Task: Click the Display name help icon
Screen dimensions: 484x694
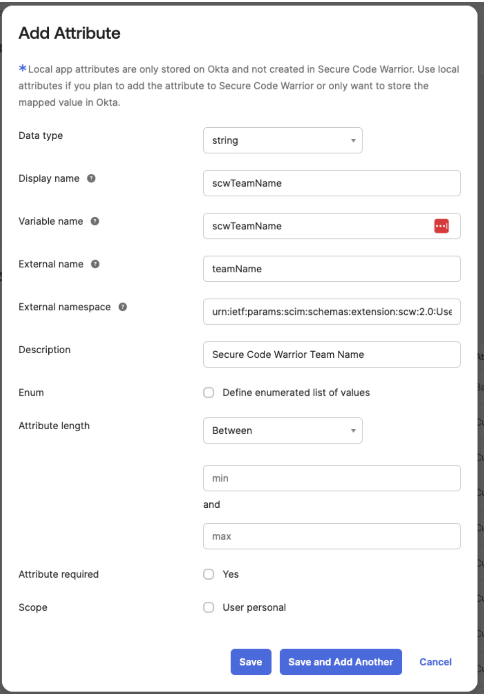Action: click(x=91, y=178)
